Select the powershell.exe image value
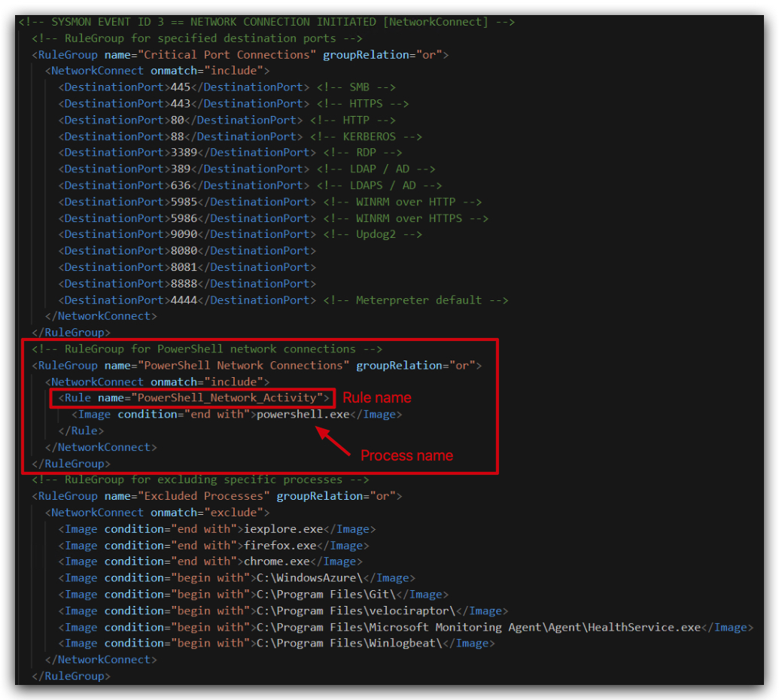 (x=303, y=414)
